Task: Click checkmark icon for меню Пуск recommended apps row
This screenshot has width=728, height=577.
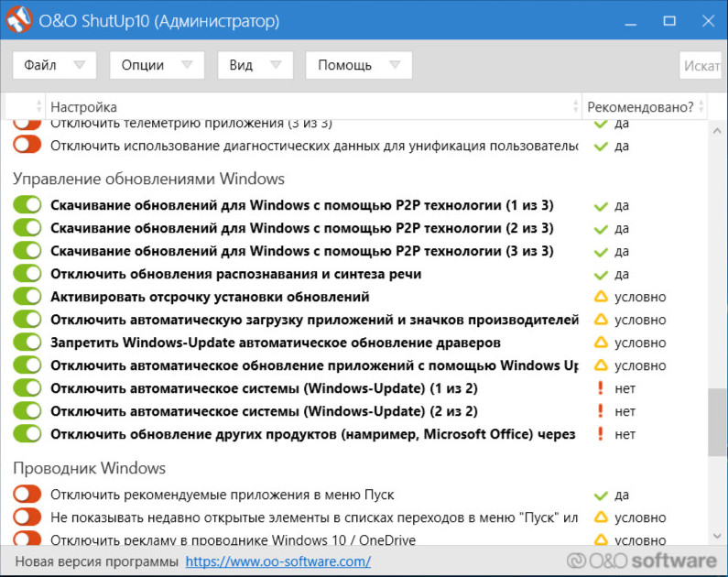Action: [601, 495]
